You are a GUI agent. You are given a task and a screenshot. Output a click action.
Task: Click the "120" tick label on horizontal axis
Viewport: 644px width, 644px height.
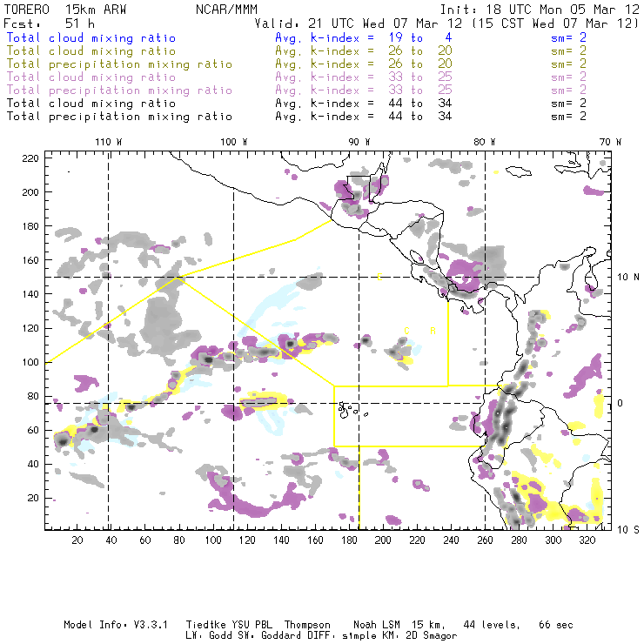click(x=247, y=540)
